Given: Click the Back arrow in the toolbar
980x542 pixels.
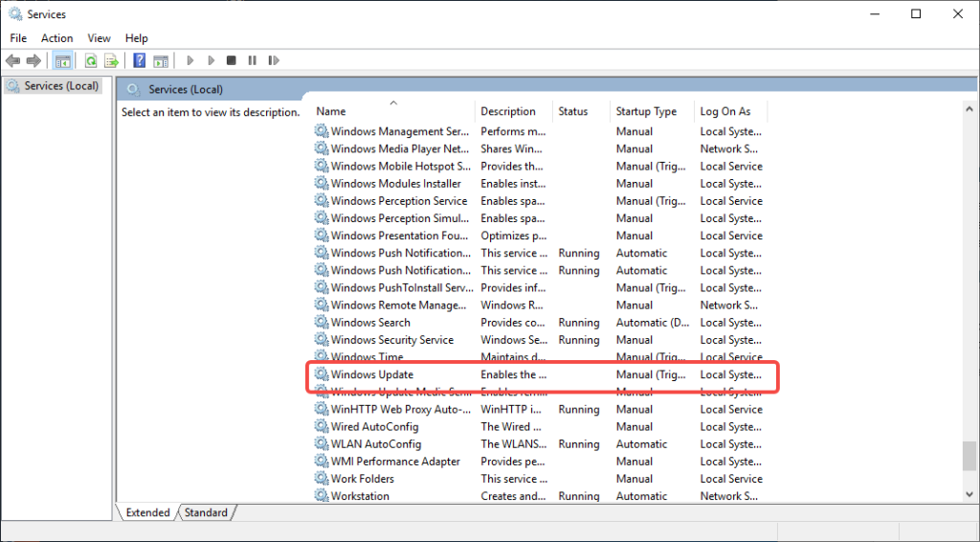Looking at the screenshot, I should (x=12, y=60).
